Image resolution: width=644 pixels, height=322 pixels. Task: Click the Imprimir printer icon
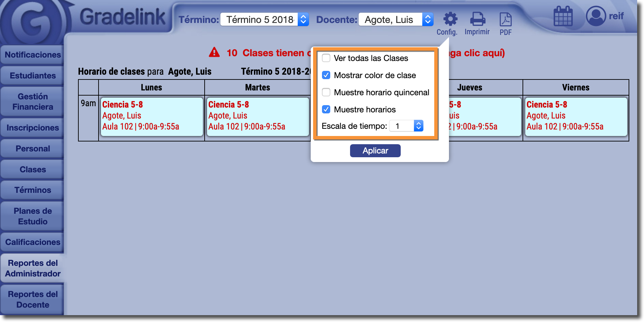click(x=477, y=19)
